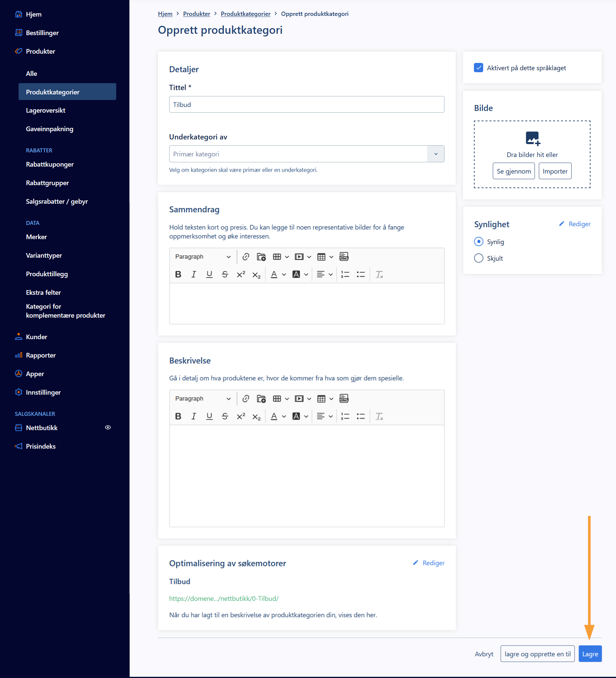Screen dimensions: 616x678
Task: Open Varianttyper in sidebar
Action: pyautogui.click(x=44, y=255)
